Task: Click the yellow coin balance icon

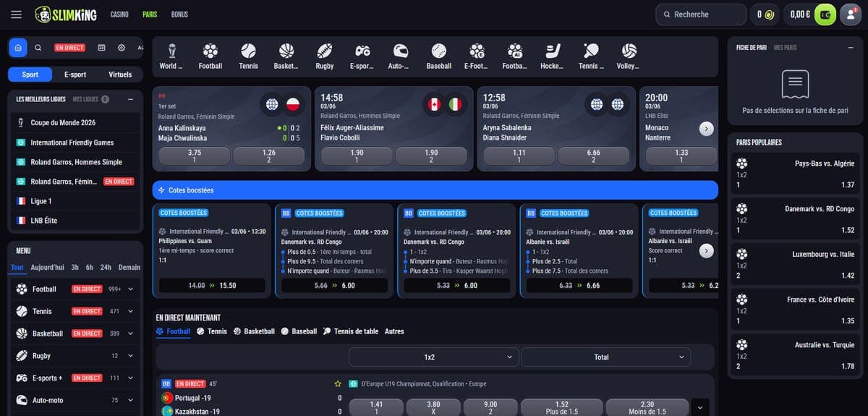Action: (770, 14)
